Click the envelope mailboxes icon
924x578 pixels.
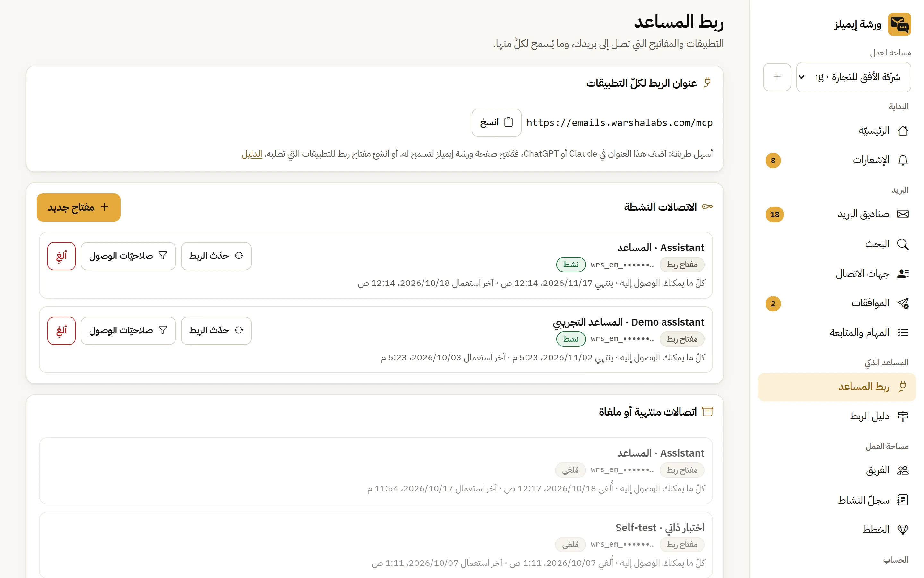[903, 214]
